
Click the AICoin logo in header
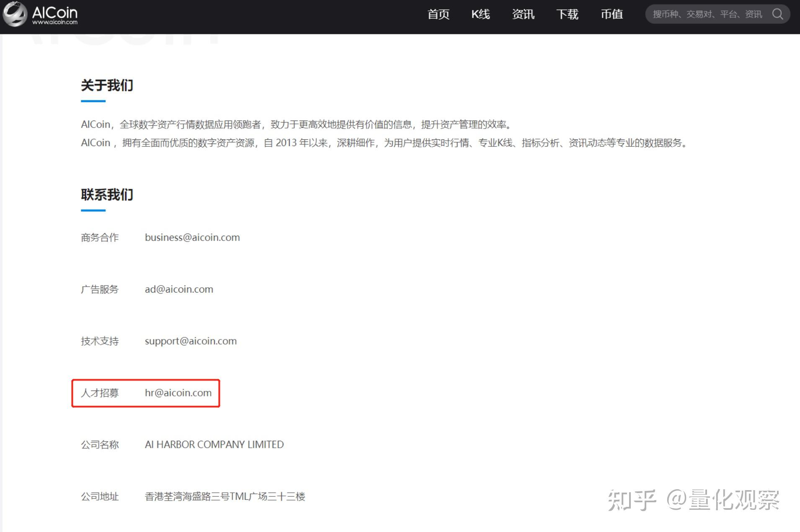point(41,14)
